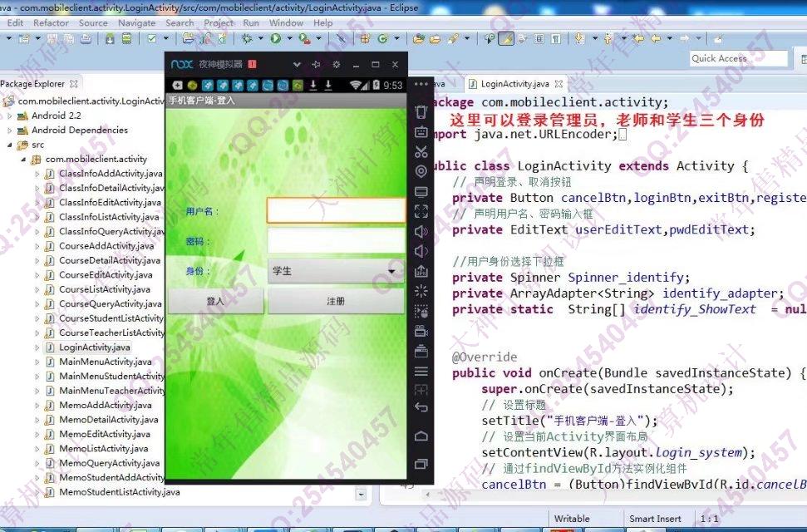Viewport: 807px width, 532px height.
Task: Open the Window menu
Action: [x=286, y=22]
